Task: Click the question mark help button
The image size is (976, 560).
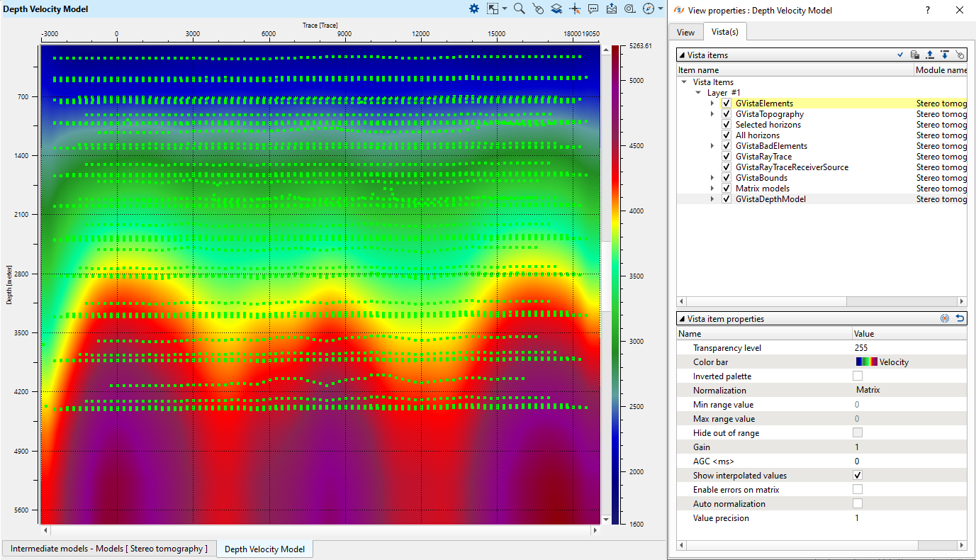Action: coord(928,10)
